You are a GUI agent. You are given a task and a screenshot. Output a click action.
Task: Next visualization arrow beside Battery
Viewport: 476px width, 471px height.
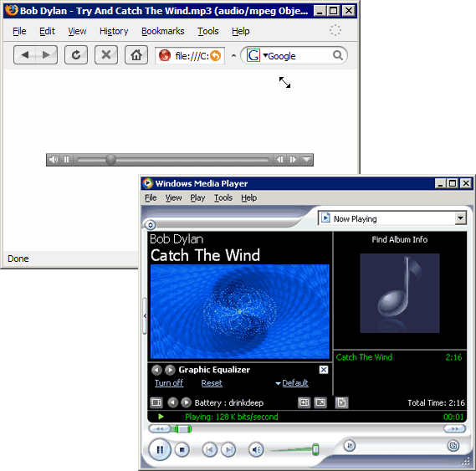pos(186,402)
